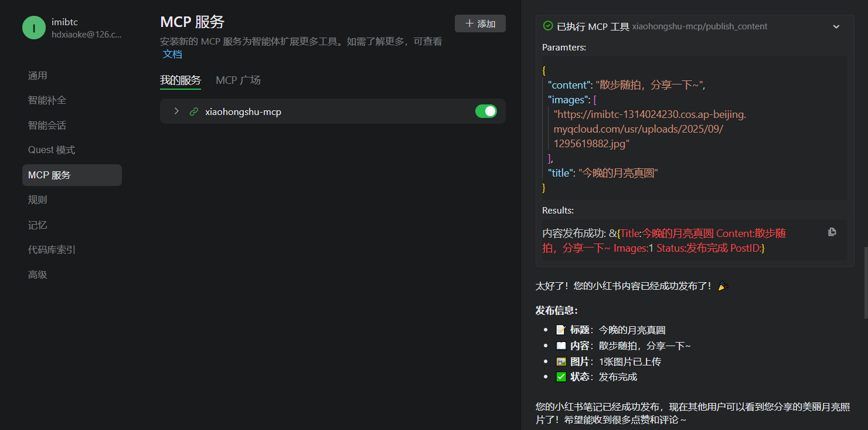This screenshot has height=430, width=868.
Task: Click the chat panel vertical scrollbar
Action: click(864, 282)
